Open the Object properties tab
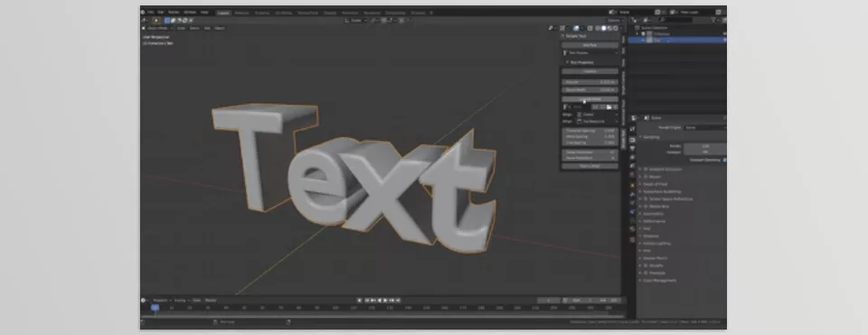The width and height of the screenshot is (868, 335). (x=632, y=185)
